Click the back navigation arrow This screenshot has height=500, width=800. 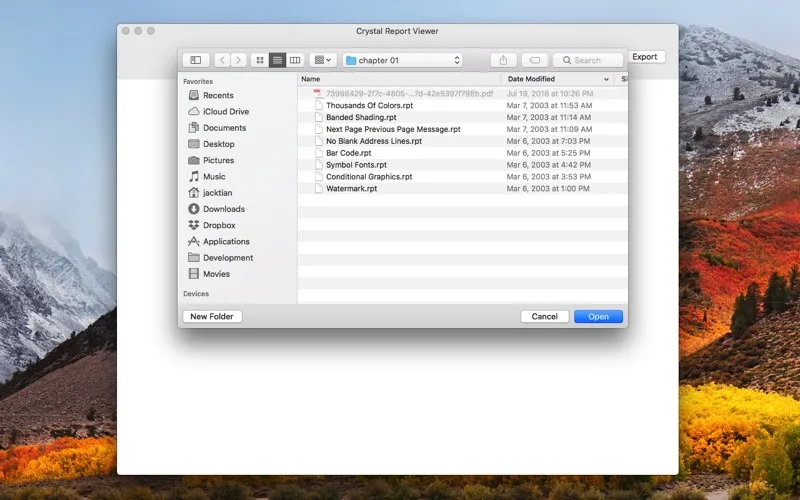[x=222, y=60]
